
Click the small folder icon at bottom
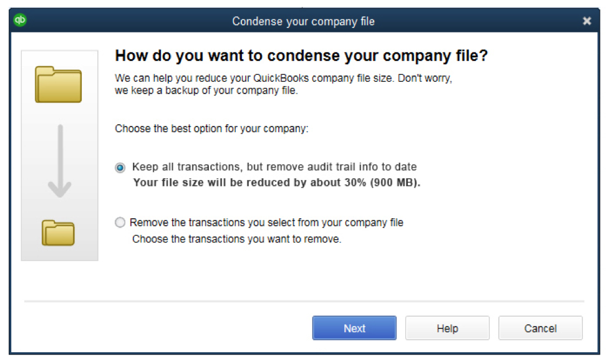click(59, 232)
